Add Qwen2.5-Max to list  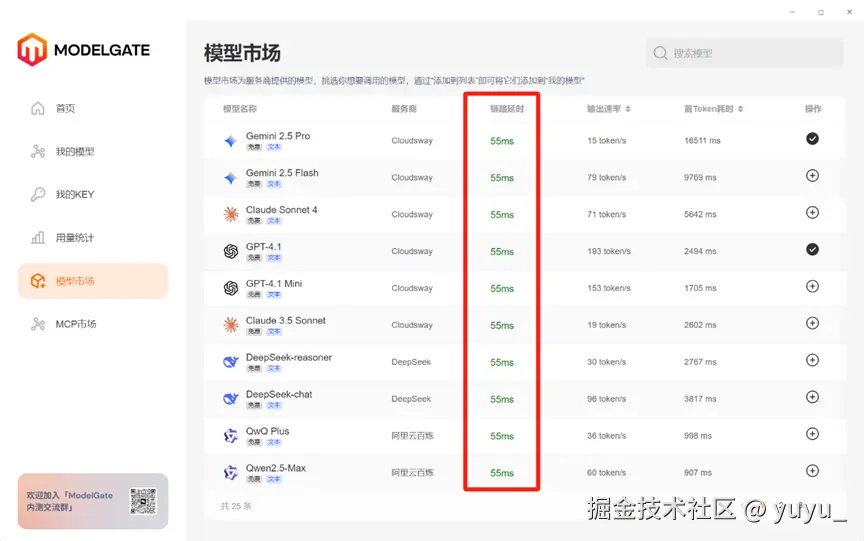tap(812, 470)
